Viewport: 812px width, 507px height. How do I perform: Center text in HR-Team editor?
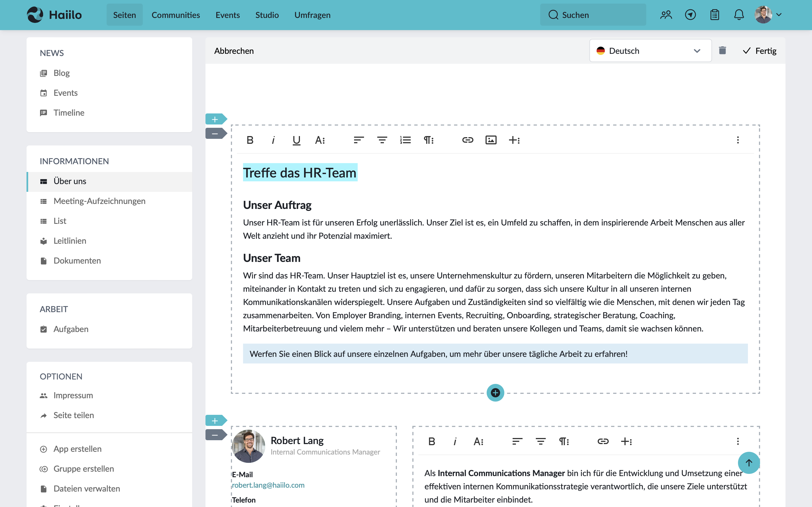pos(382,140)
